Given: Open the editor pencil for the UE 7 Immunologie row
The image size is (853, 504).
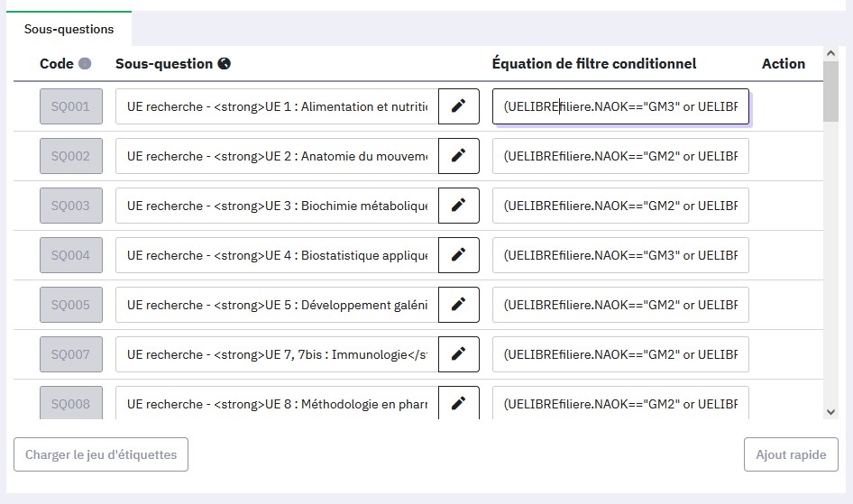Looking at the screenshot, I should coord(458,354).
